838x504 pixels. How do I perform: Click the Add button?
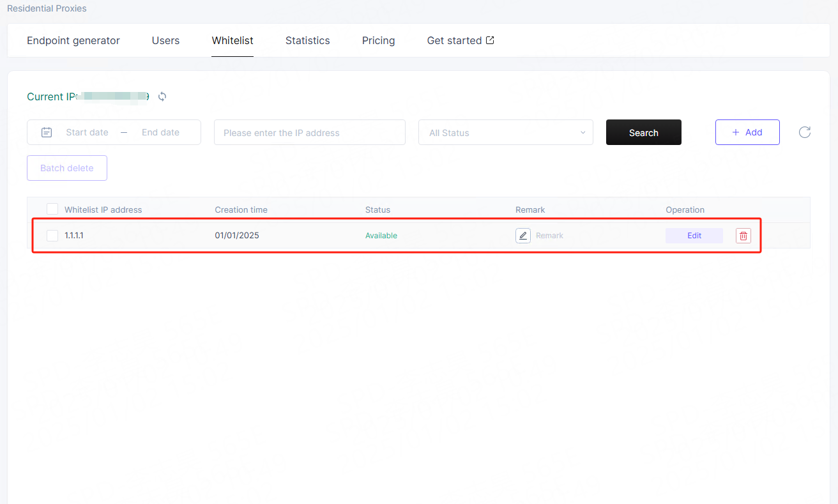coord(747,132)
